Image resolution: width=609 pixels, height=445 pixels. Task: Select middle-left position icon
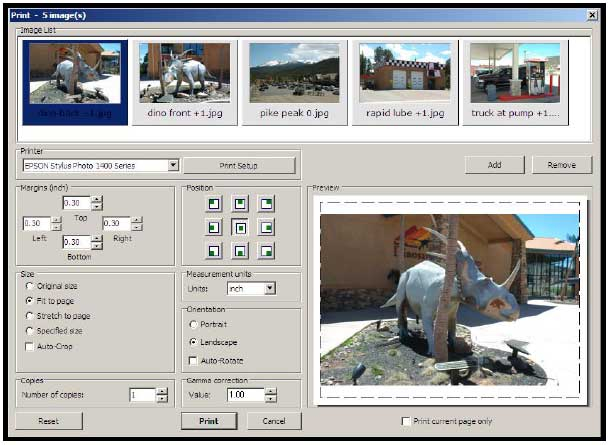(x=214, y=228)
